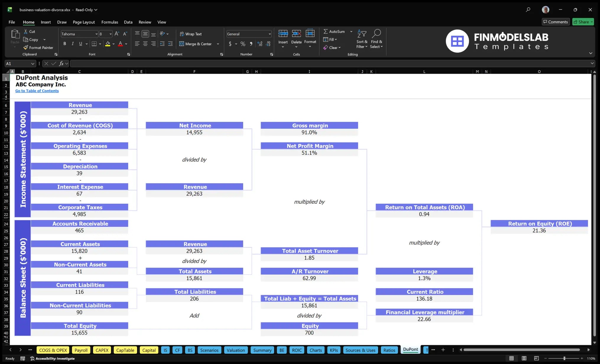Toggle Wrap Text on
The width and height of the screenshot is (600, 364).
pos(191,34)
